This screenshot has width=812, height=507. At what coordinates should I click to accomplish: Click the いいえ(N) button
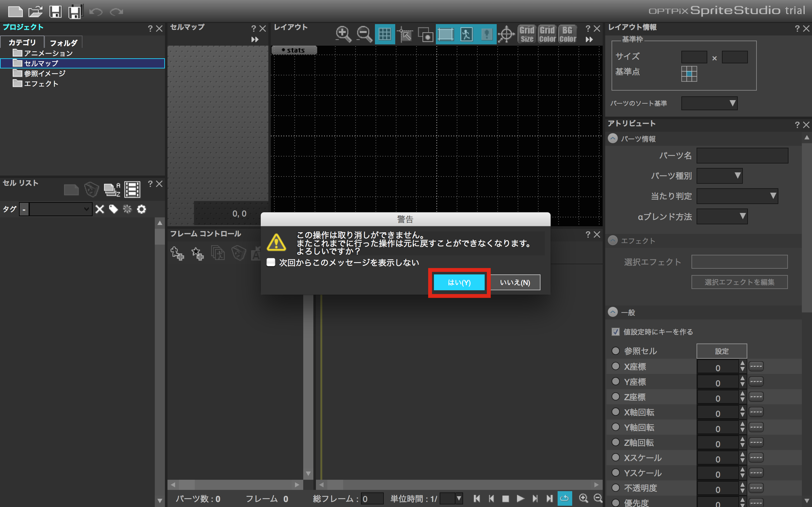tap(515, 282)
